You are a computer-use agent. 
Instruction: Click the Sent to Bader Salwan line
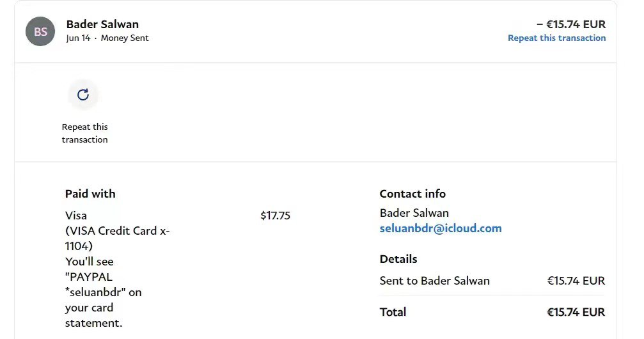pyautogui.click(x=435, y=281)
